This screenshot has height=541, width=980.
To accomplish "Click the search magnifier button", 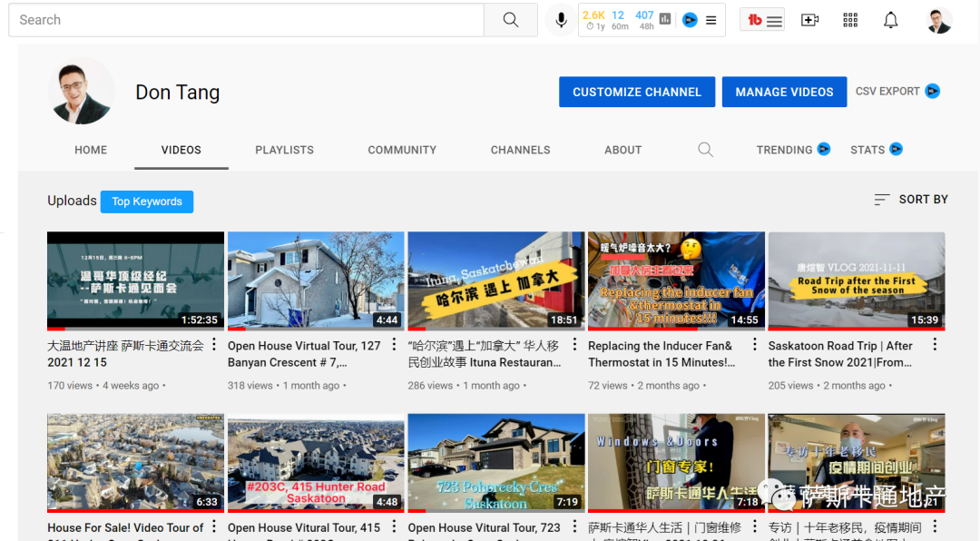I will pos(511,20).
